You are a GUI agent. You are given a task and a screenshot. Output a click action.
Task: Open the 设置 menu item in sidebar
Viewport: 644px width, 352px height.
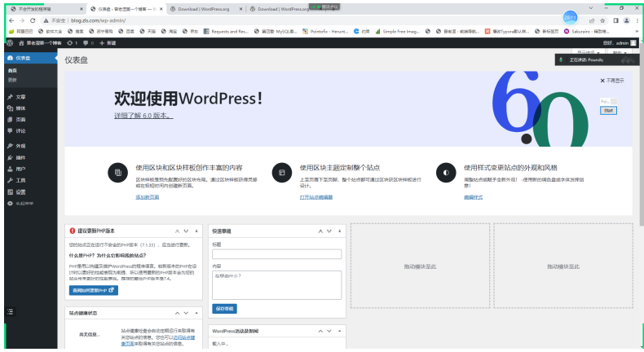31,191
